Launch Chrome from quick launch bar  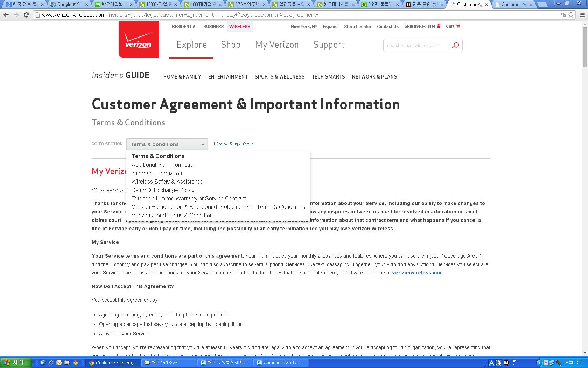tap(75, 363)
